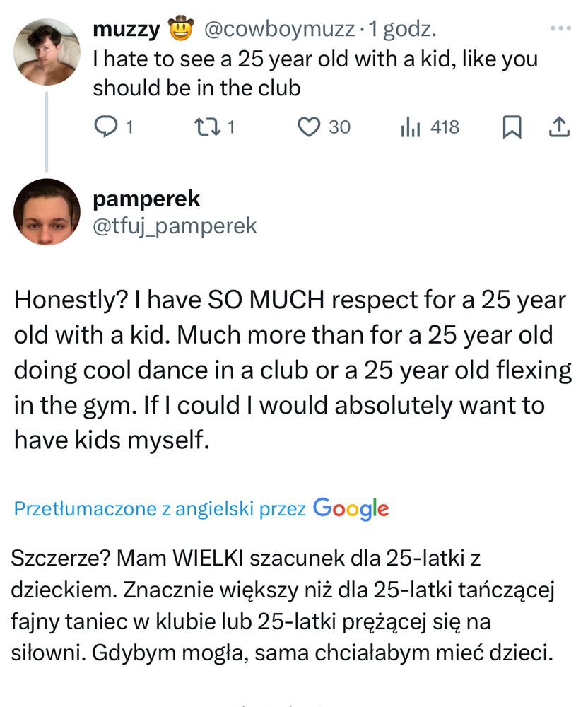
Task: Click the cowboy emoji beside muzzy
Action: coord(181,30)
